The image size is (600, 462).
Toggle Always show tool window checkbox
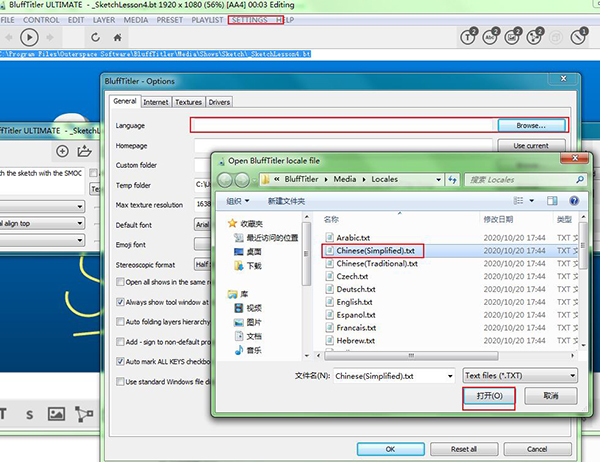pos(120,302)
